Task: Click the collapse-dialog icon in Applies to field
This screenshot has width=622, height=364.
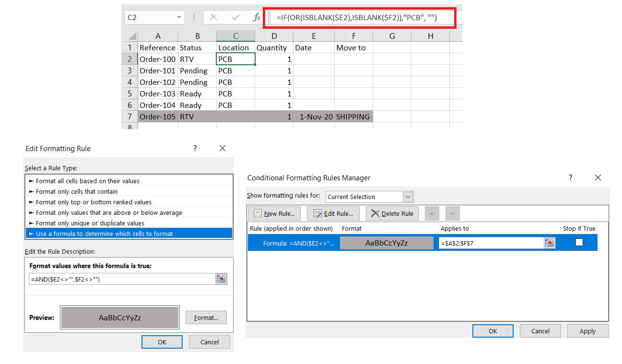Action: [550, 242]
